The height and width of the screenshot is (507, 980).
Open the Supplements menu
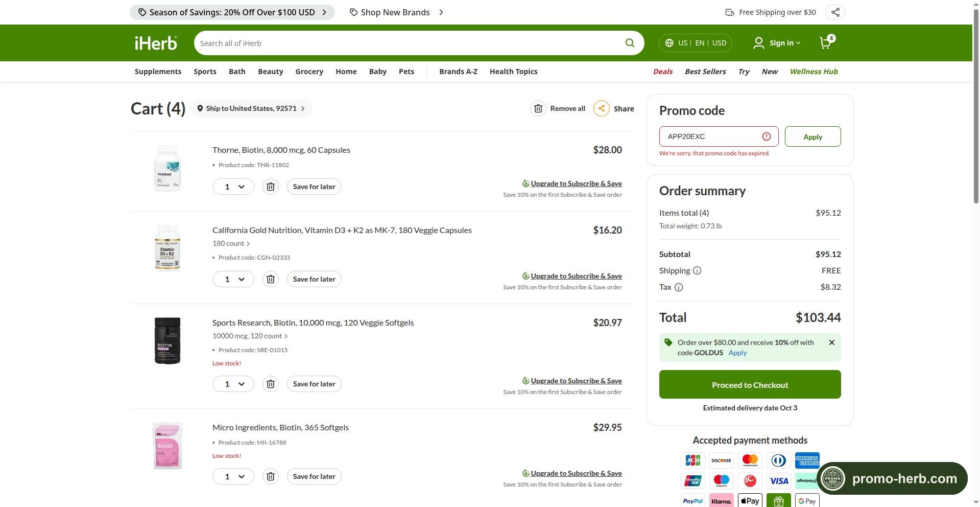point(158,72)
